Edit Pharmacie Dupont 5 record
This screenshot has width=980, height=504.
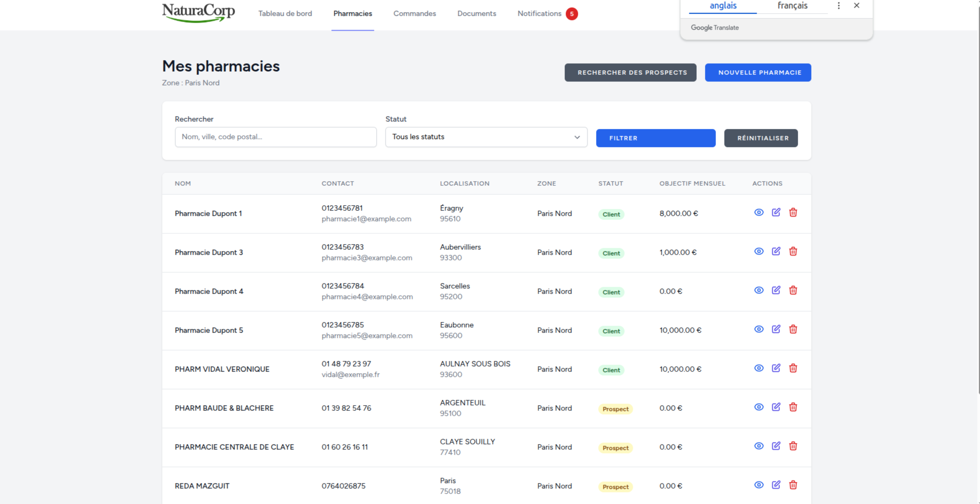776,329
